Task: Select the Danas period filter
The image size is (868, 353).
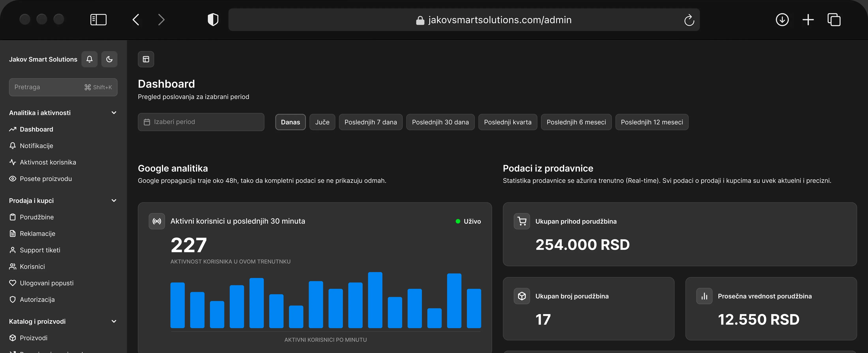Action: [x=290, y=122]
